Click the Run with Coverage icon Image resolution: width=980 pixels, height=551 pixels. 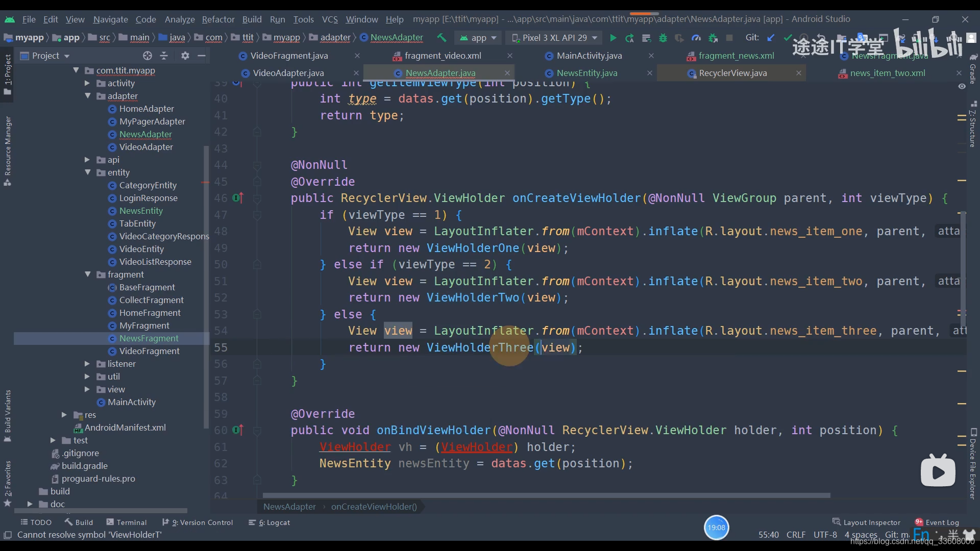tap(679, 38)
